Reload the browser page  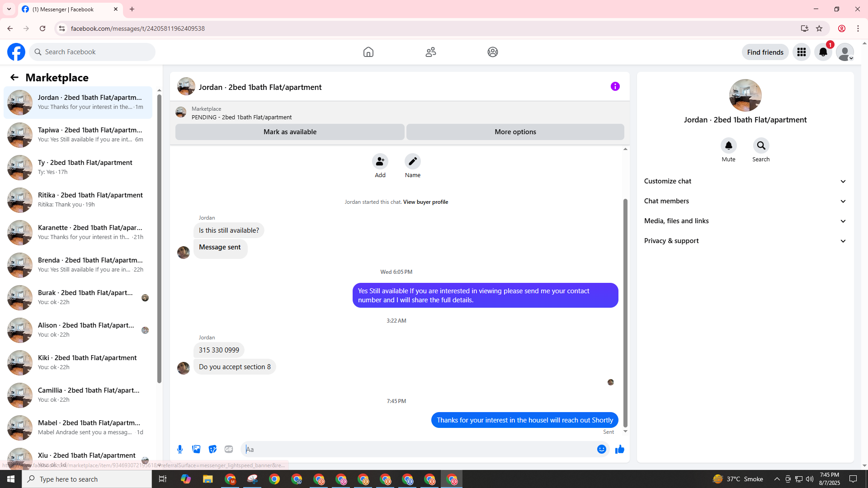[x=42, y=28]
